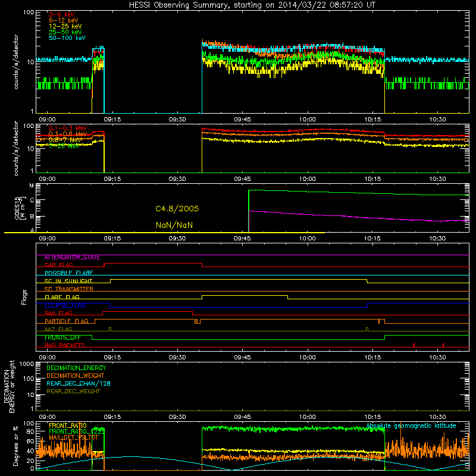Image resolution: width=476 pixels, height=476 pixels.
Task: Click the green FRONT_RATIO_1225 legend label
Action: (x=77, y=431)
